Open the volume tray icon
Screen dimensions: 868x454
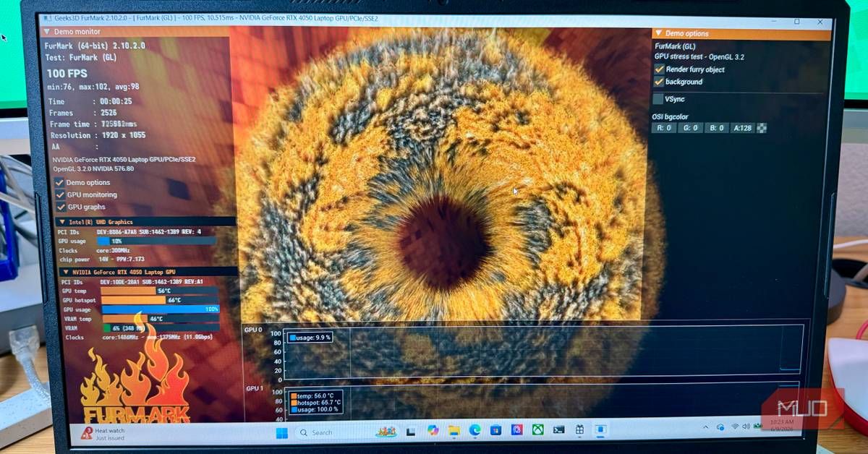pyautogui.click(x=746, y=427)
